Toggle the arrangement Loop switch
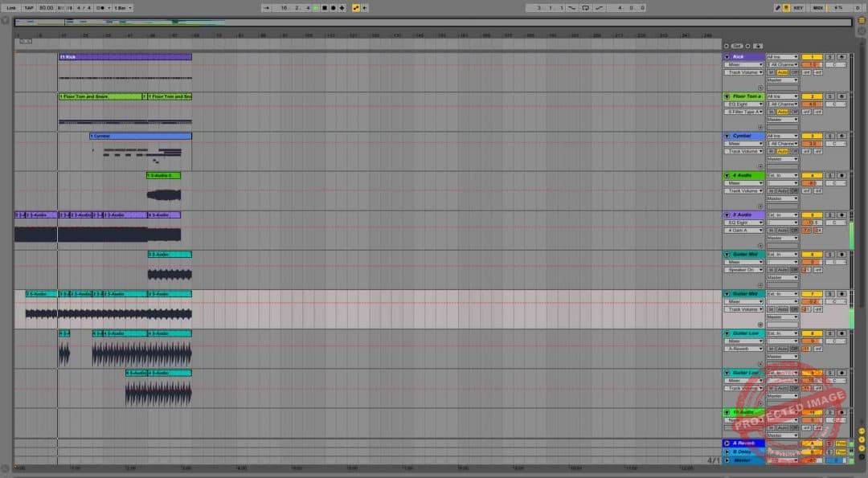Screen dimensions: 868x478 pyautogui.click(x=586, y=7)
